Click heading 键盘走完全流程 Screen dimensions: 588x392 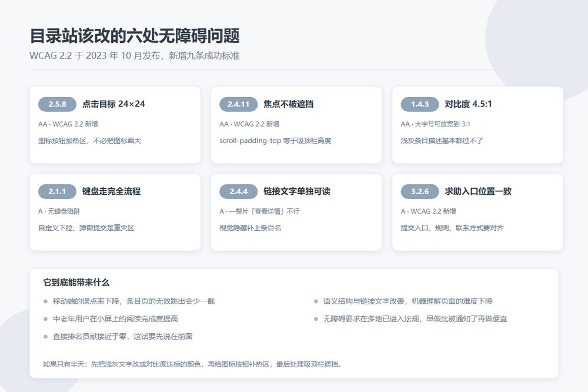coord(111,191)
